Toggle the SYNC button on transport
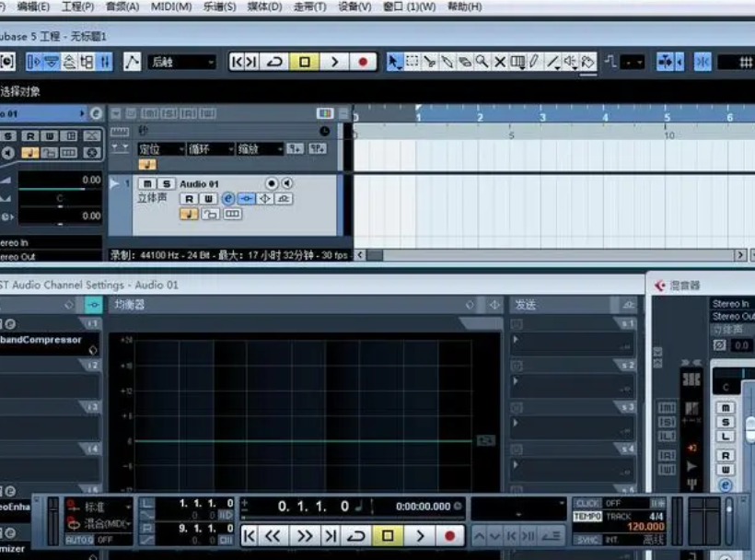This screenshot has height=560, width=755. pyautogui.click(x=587, y=540)
